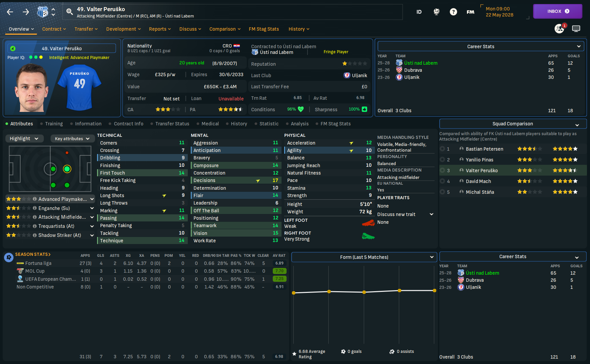The width and height of the screenshot is (590, 364).
Task: Switch to the Training tab
Action: tap(54, 124)
